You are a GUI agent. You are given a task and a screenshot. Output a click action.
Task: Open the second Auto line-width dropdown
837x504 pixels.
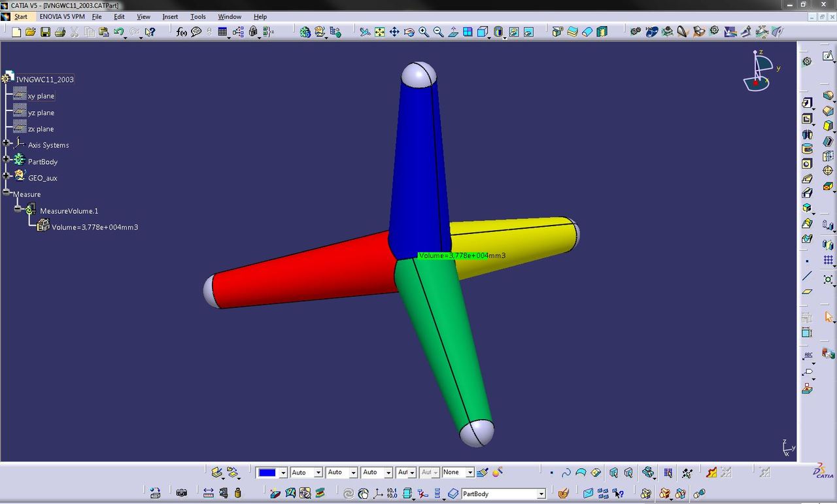[353, 473]
